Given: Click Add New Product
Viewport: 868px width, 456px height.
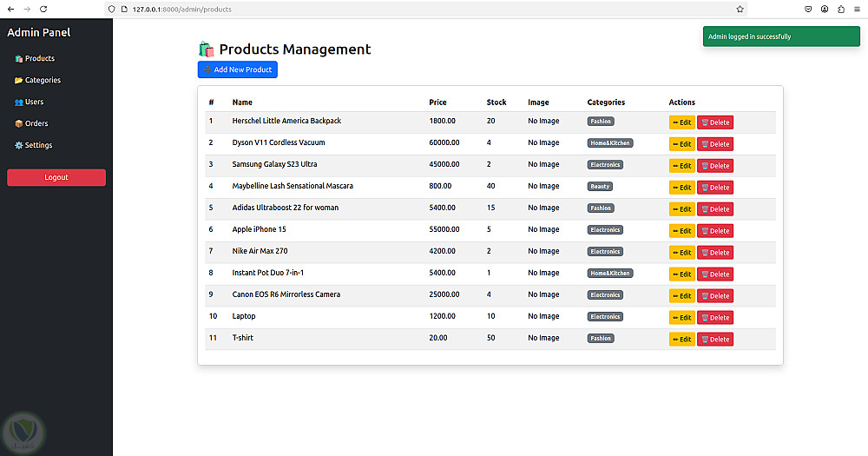Looking at the screenshot, I should [238, 69].
